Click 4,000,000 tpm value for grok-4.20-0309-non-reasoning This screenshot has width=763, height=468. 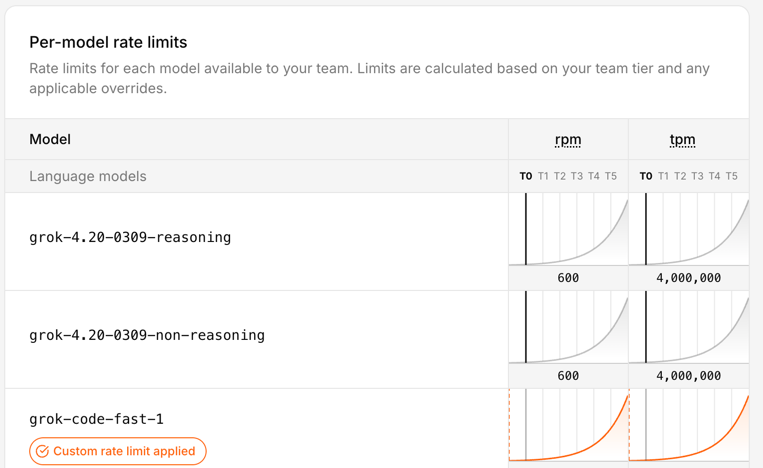689,376
